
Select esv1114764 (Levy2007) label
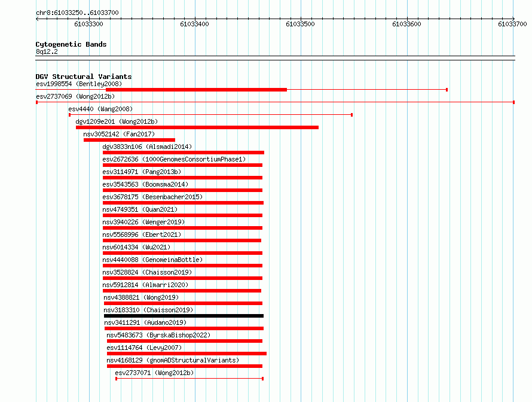tap(144, 348)
